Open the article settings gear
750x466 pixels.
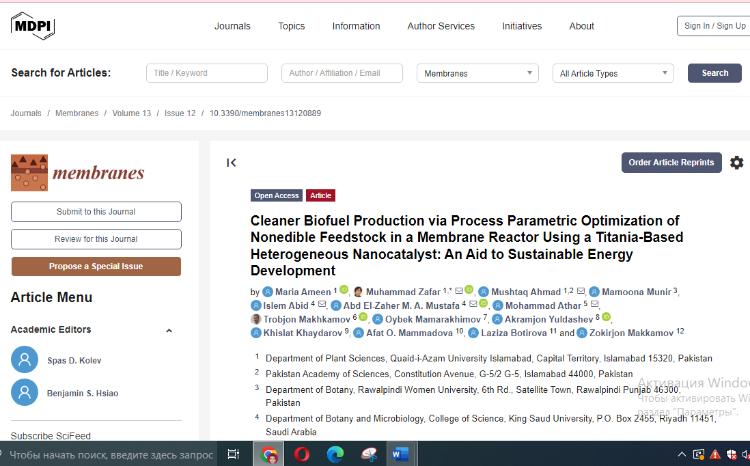[x=736, y=163]
